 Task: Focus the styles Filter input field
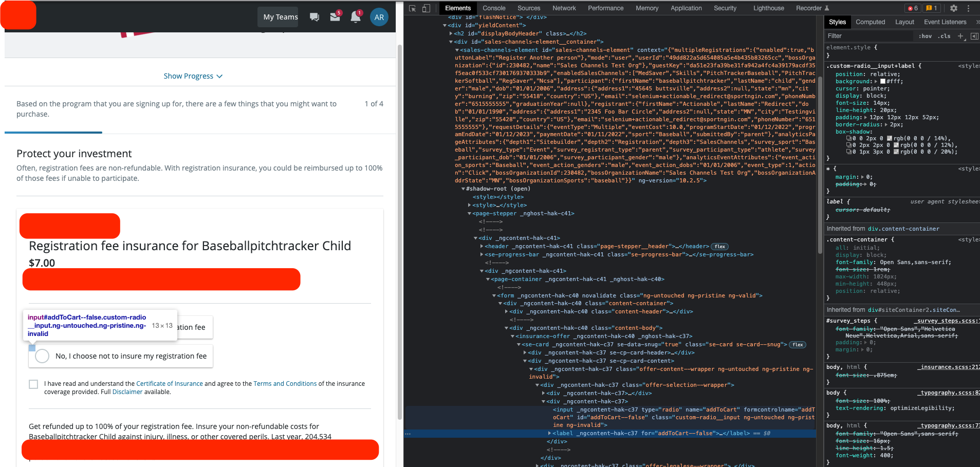tap(868, 36)
